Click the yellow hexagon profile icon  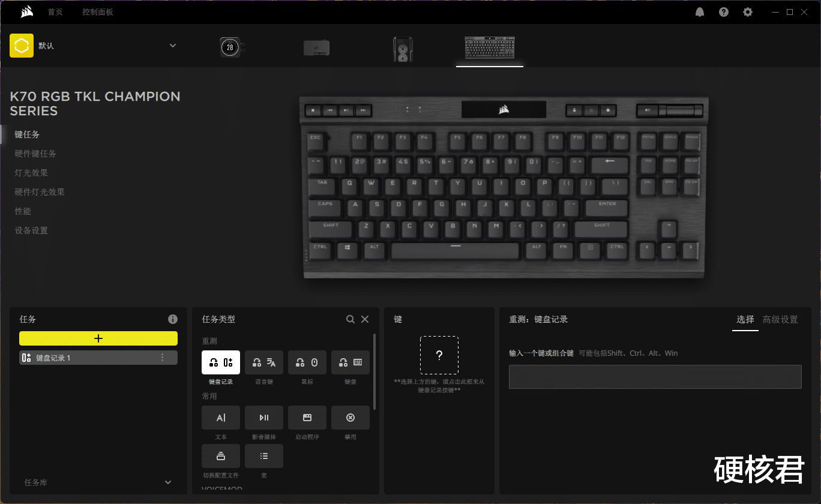pyautogui.click(x=22, y=46)
